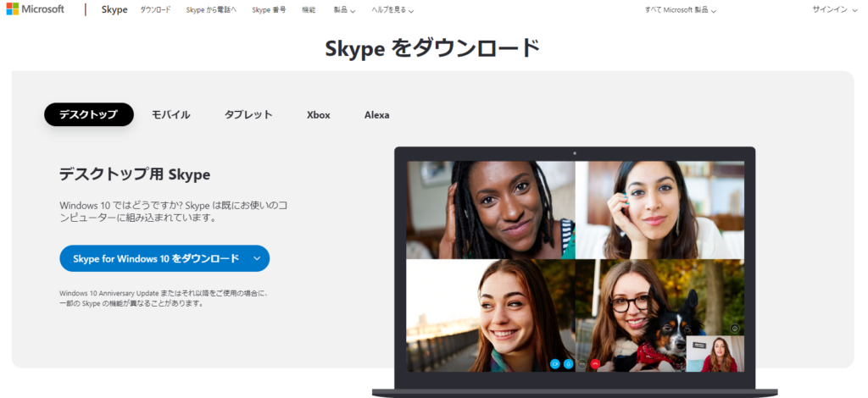Expand the サインイン dropdown
868x398 pixels.
[x=834, y=9]
